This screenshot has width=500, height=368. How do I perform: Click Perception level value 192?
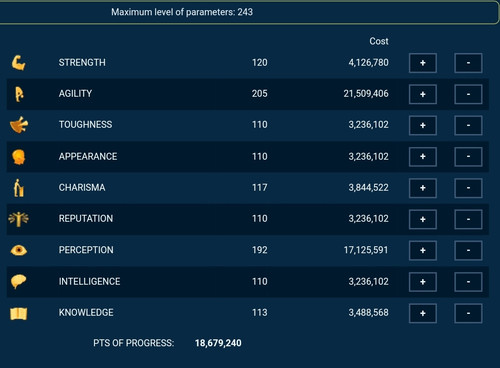(260, 250)
